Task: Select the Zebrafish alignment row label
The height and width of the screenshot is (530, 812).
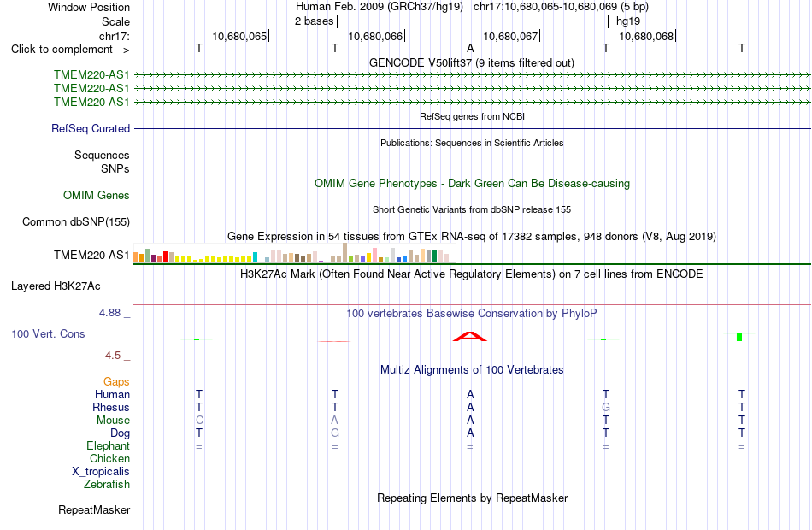Action: pos(107,485)
